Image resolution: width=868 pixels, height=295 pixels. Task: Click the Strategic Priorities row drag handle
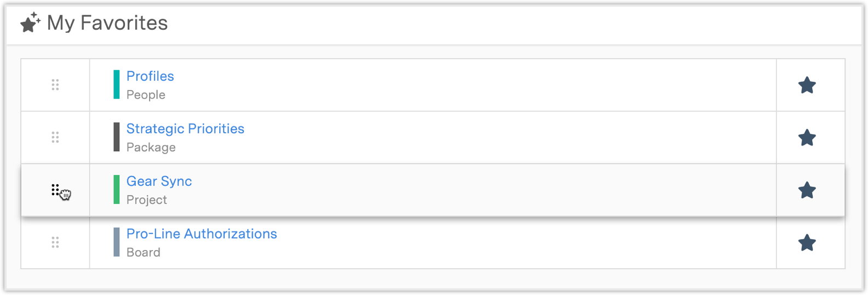[55, 137]
